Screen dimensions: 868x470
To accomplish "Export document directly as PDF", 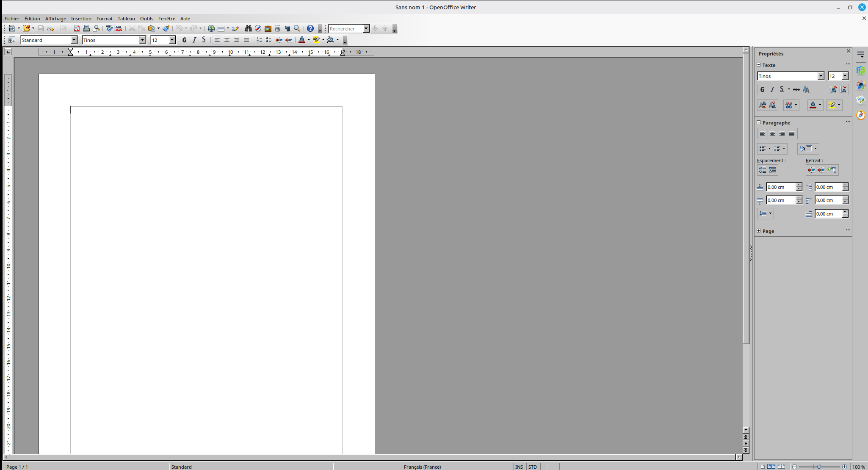I will [77, 28].
